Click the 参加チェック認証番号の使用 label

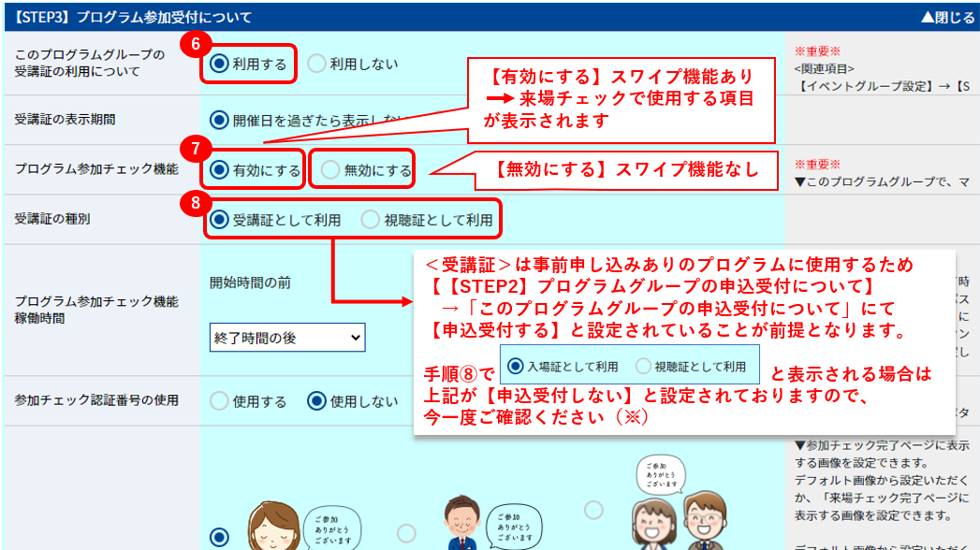[x=96, y=400]
